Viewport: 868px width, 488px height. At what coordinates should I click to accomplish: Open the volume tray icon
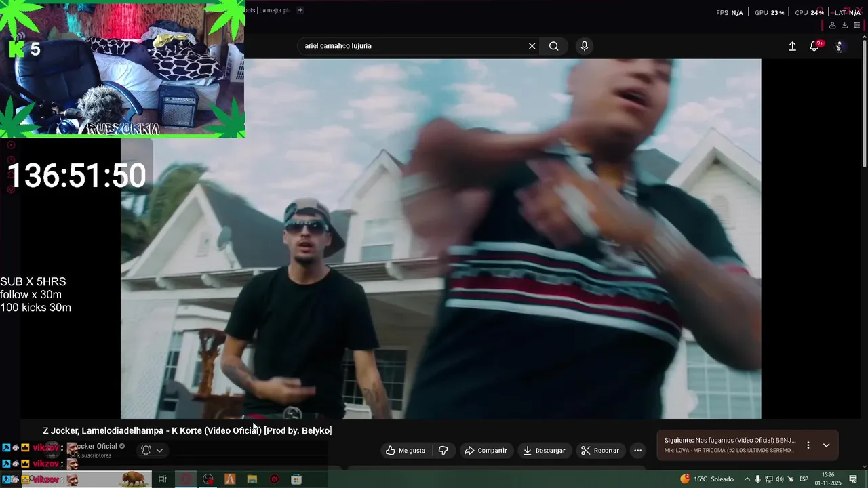[x=780, y=479]
